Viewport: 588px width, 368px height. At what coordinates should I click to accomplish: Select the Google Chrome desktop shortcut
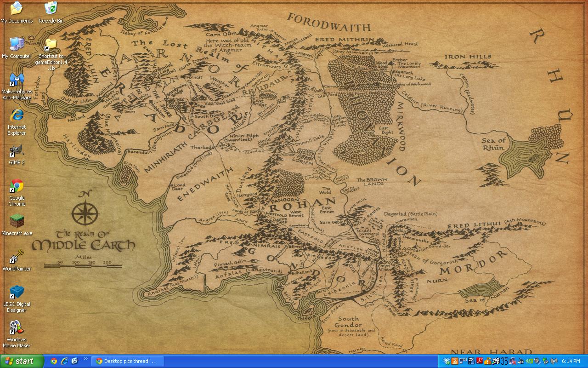tap(17, 192)
